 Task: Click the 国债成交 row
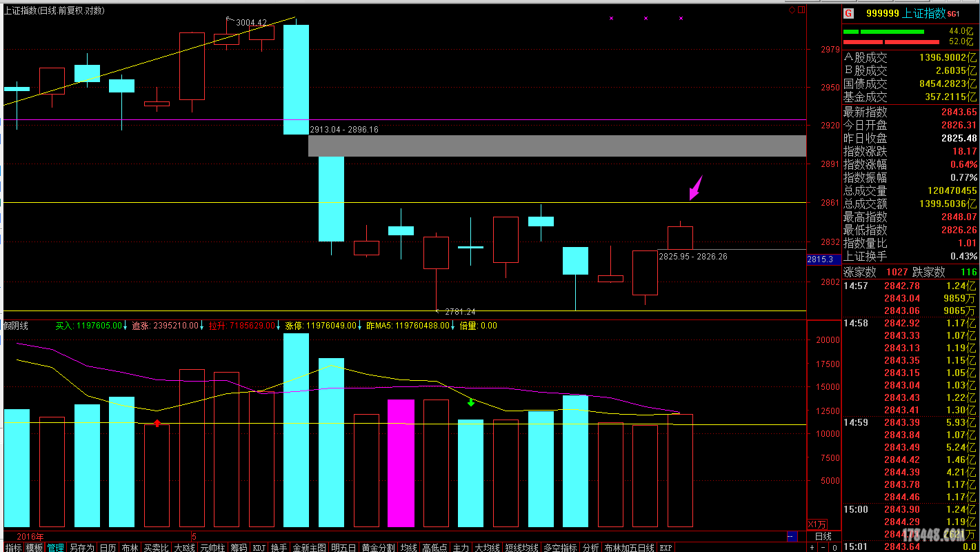tap(910, 84)
